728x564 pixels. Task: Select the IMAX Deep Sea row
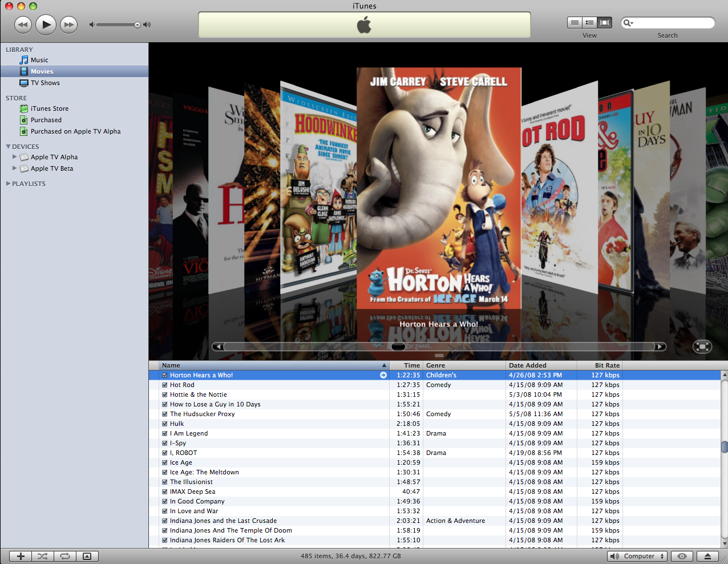pos(435,492)
